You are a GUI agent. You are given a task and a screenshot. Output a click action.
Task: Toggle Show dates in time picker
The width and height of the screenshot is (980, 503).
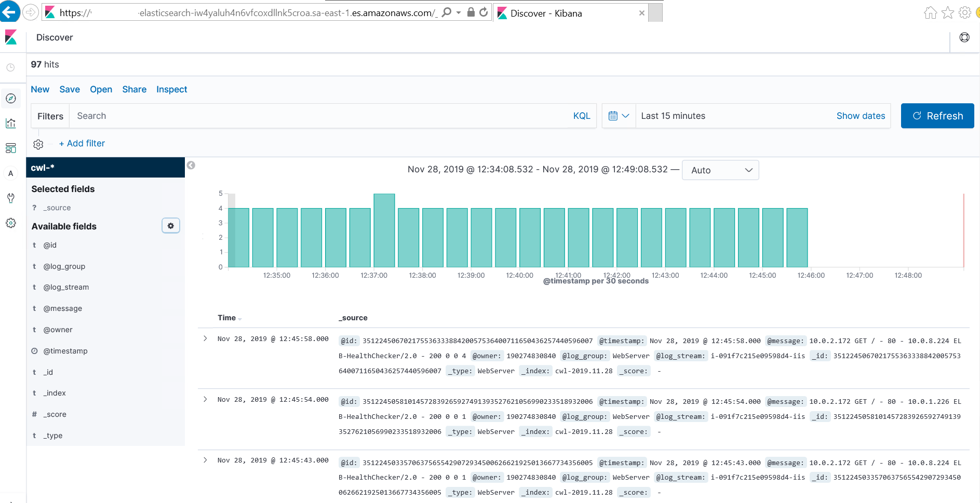860,116
